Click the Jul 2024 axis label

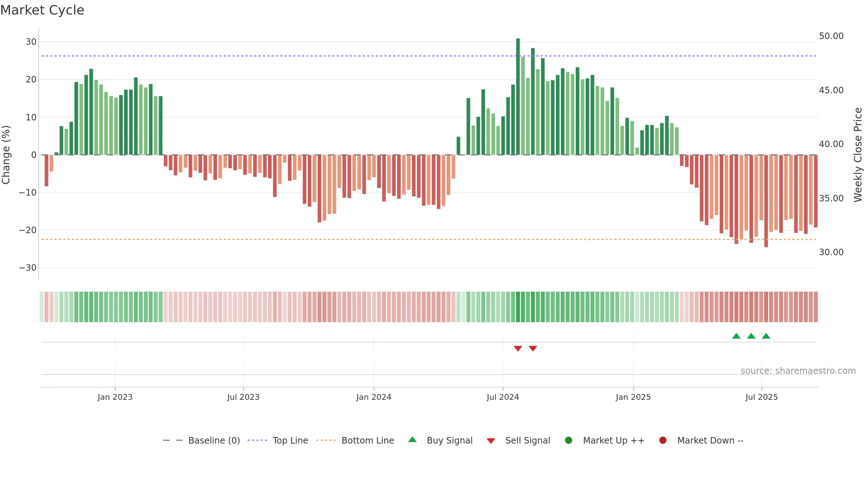(x=503, y=397)
